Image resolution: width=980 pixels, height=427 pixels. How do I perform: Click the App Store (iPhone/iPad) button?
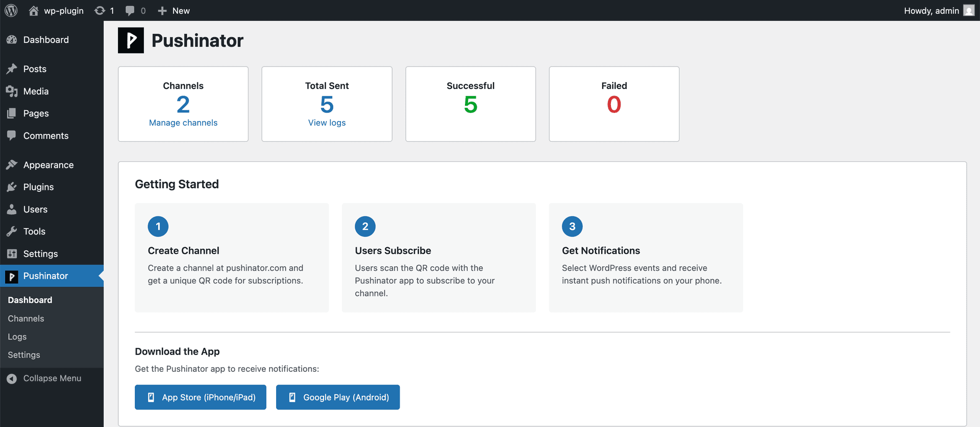tap(201, 397)
